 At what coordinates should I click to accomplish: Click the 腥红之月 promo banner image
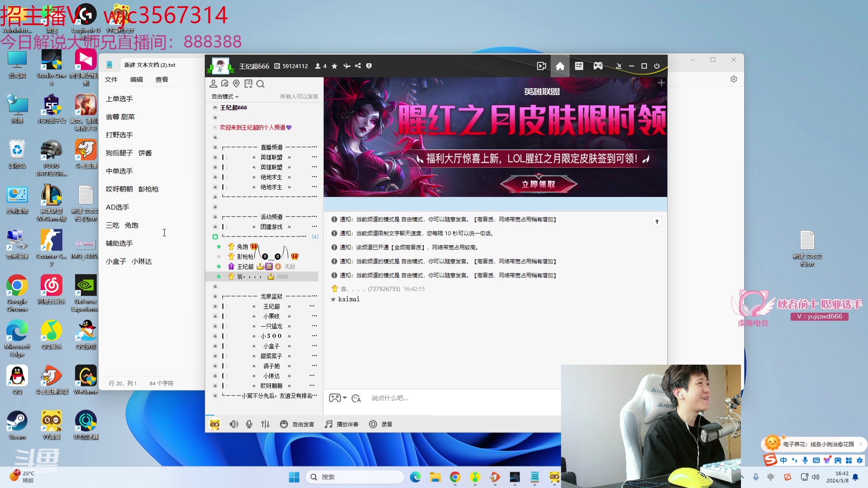pos(495,137)
